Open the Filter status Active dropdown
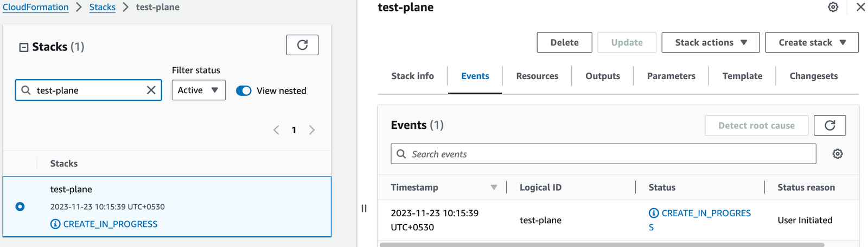The image size is (868, 247). 199,90
